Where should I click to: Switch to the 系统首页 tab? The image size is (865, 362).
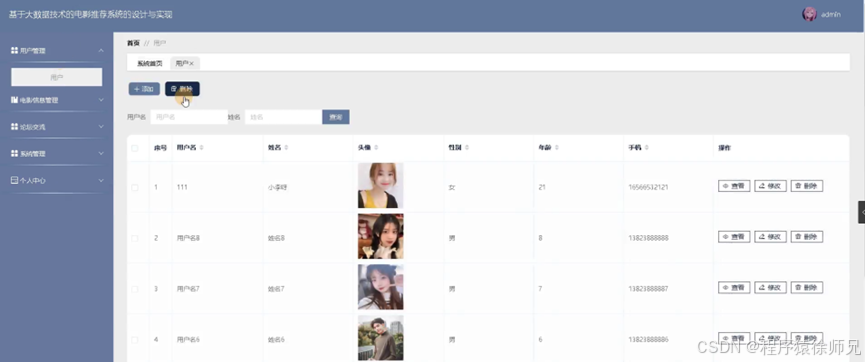point(149,64)
